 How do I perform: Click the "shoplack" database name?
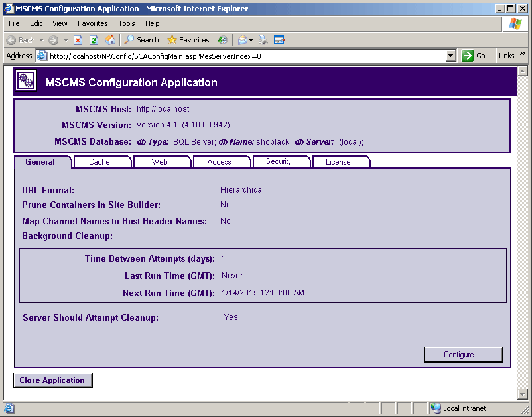tap(273, 142)
